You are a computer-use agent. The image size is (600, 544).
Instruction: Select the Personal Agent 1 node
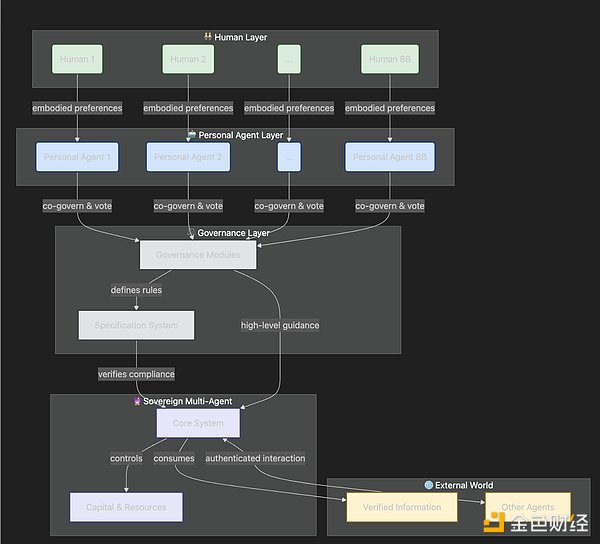77,157
